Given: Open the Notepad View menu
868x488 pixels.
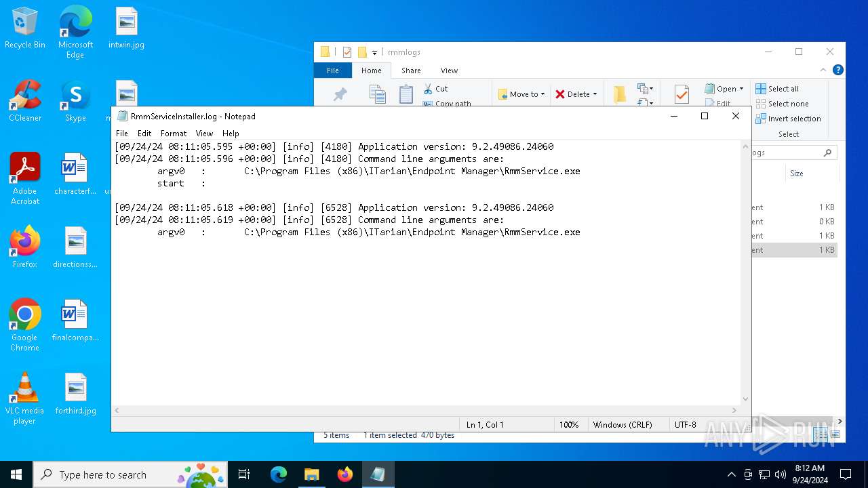Looking at the screenshot, I should [204, 134].
